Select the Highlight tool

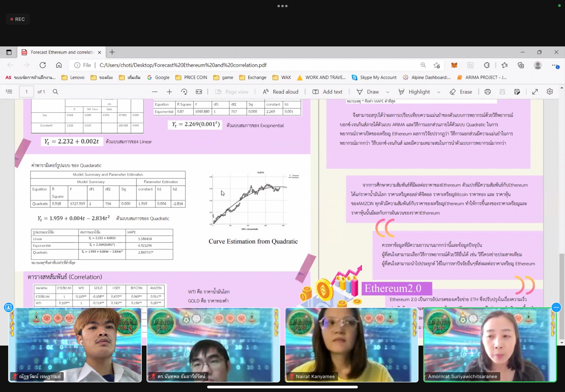[414, 92]
